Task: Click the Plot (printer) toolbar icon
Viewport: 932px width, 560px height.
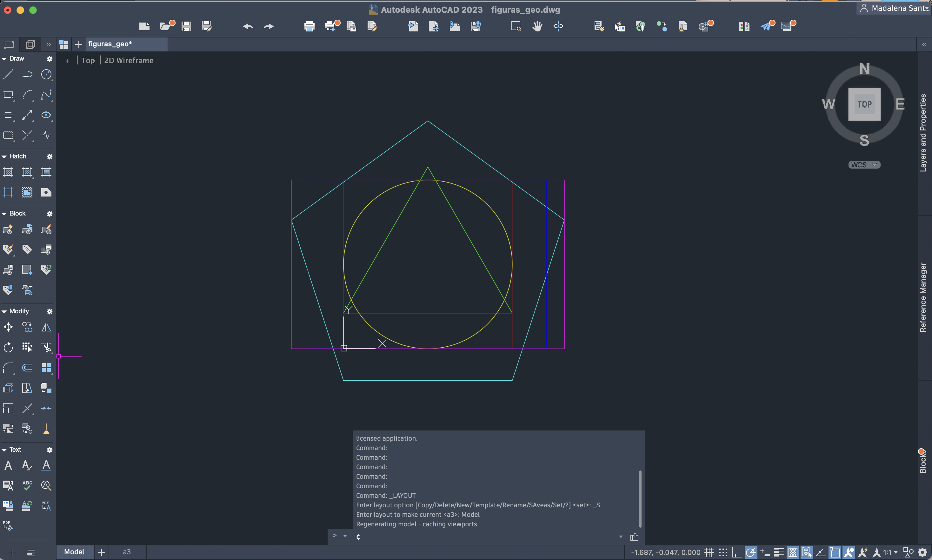Action: [x=309, y=26]
